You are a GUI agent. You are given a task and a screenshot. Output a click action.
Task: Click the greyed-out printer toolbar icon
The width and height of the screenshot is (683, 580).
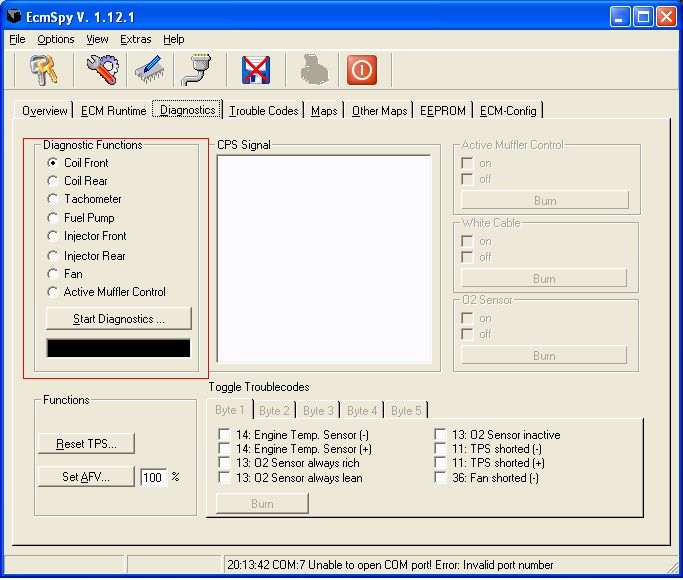tap(314, 70)
